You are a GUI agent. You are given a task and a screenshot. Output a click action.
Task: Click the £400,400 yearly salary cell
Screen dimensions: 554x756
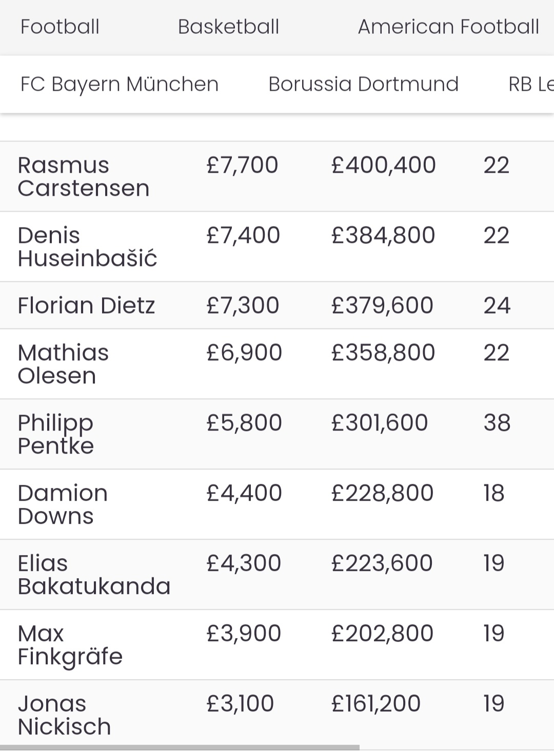click(x=384, y=165)
